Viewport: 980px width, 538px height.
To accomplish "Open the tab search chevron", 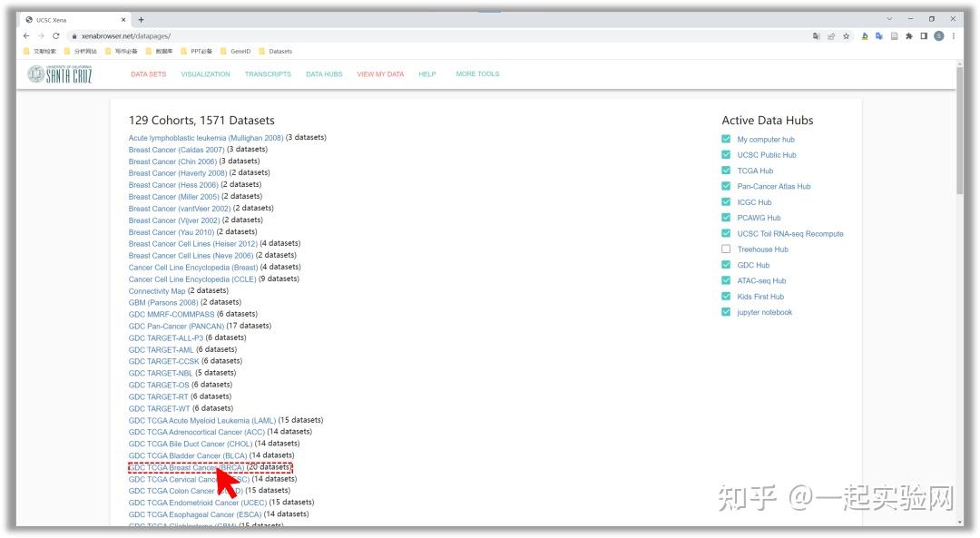I will pyautogui.click(x=889, y=19).
